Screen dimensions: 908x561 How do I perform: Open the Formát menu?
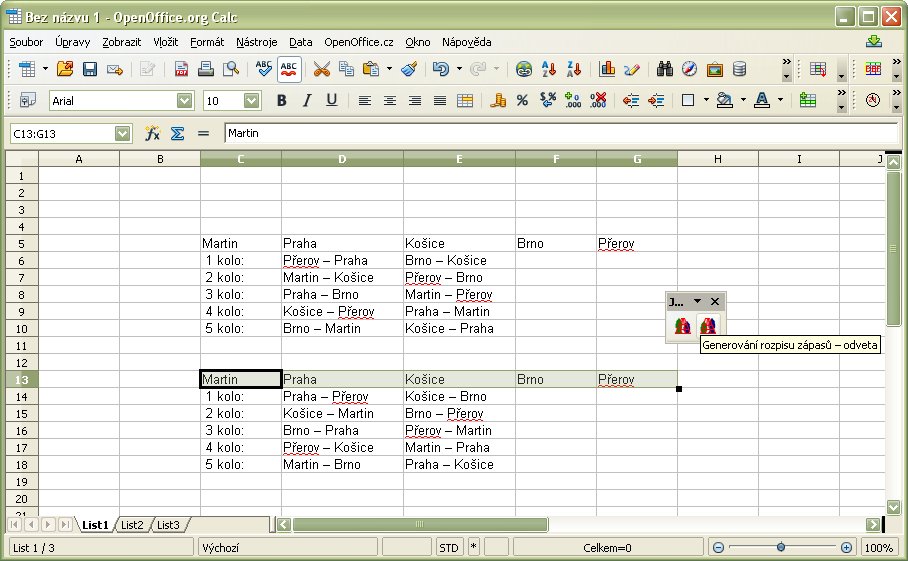click(207, 42)
